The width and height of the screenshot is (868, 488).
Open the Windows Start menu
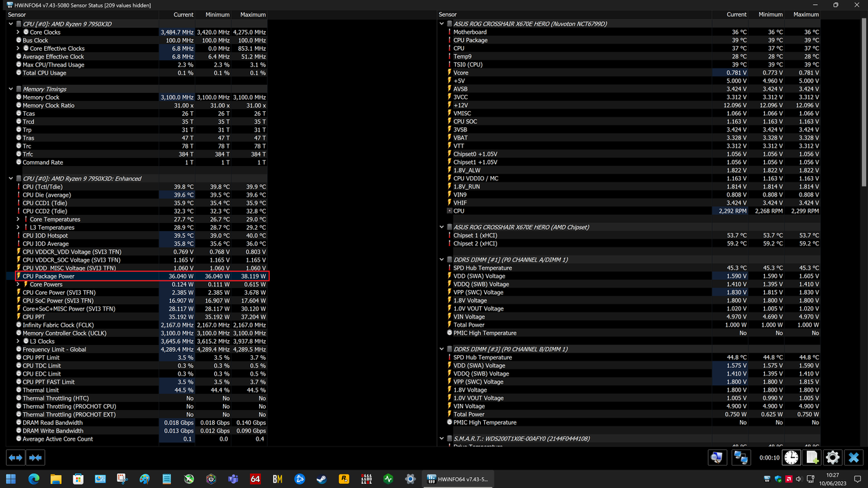(12, 479)
